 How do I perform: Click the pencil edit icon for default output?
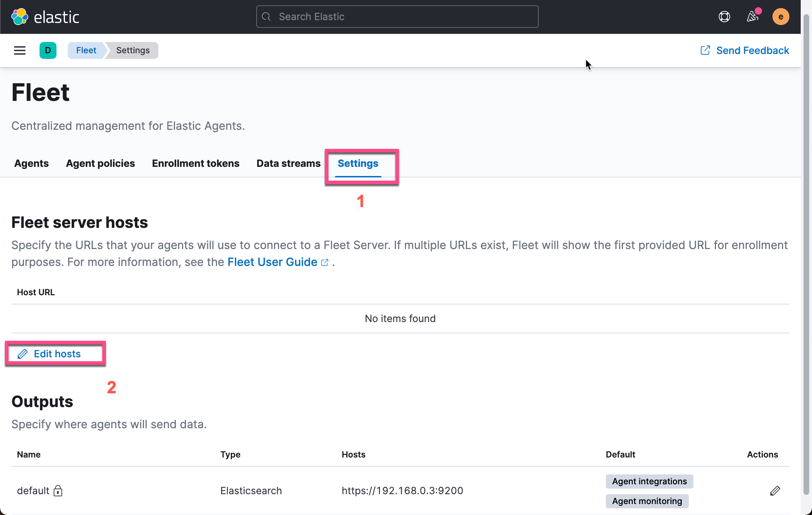[775, 491]
